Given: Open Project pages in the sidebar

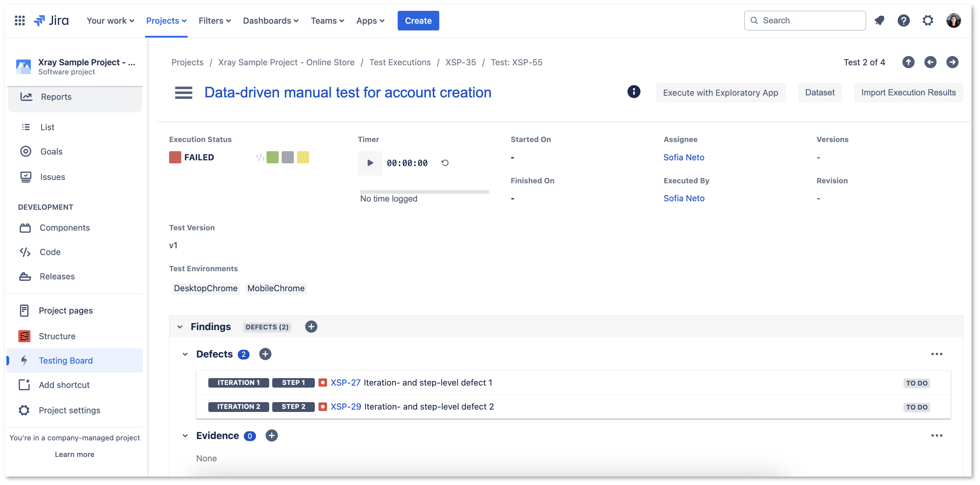Looking at the screenshot, I should tap(74, 311).
